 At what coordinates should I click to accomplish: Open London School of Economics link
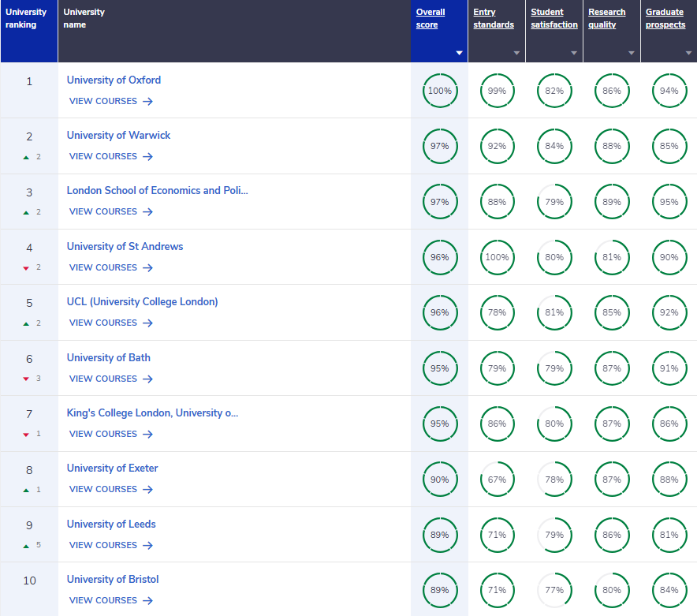pos(158,190)
